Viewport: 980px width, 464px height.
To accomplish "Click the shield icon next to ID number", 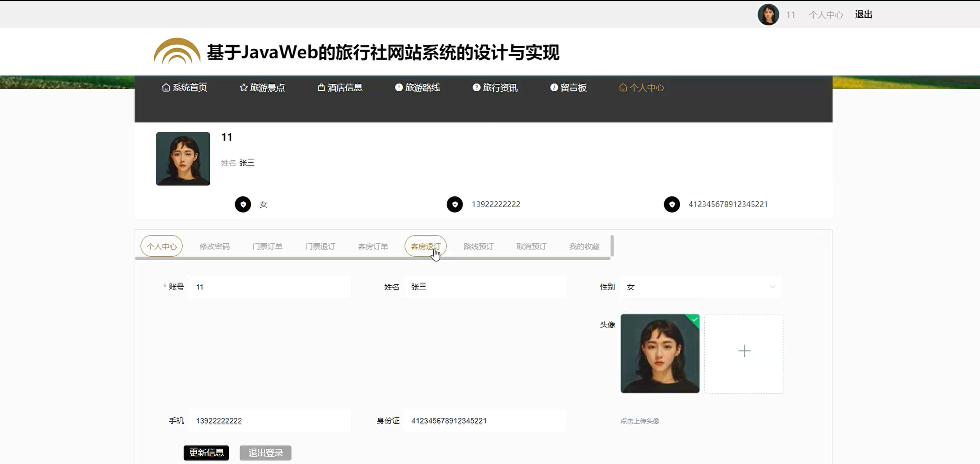I will tap(672, 204).
